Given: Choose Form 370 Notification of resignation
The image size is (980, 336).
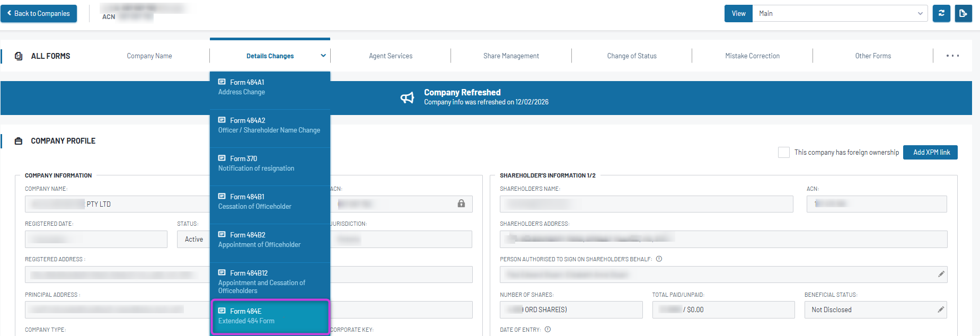Looking at the screenshot, I should [270, 164].
